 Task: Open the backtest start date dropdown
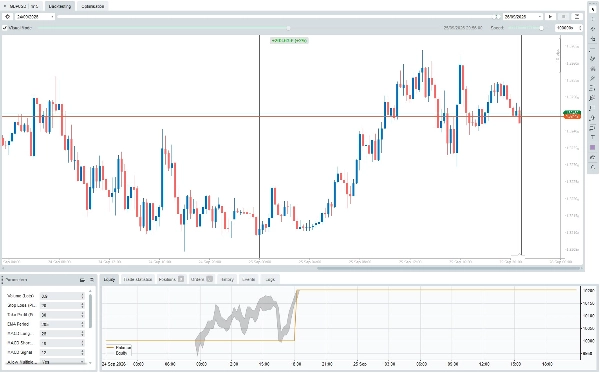tap(52, 16)
